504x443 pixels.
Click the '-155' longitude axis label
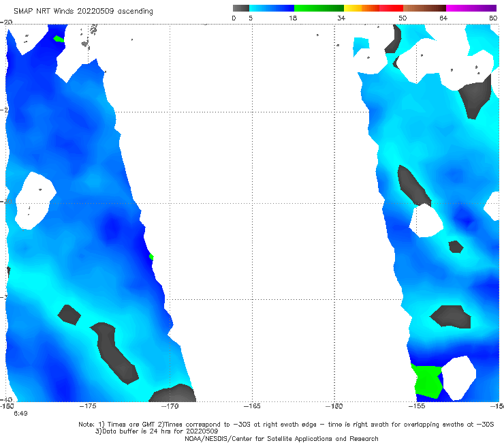pyautogui.click(x=417, y=406)
